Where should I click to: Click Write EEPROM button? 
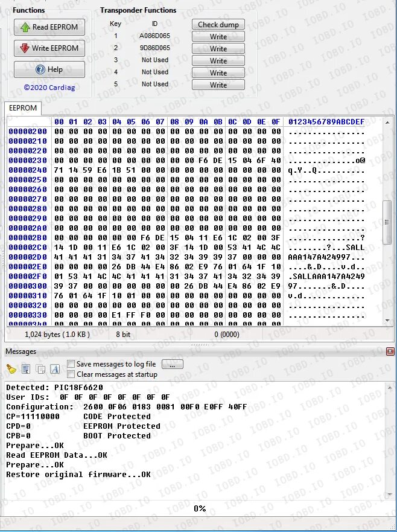(49, 48)
